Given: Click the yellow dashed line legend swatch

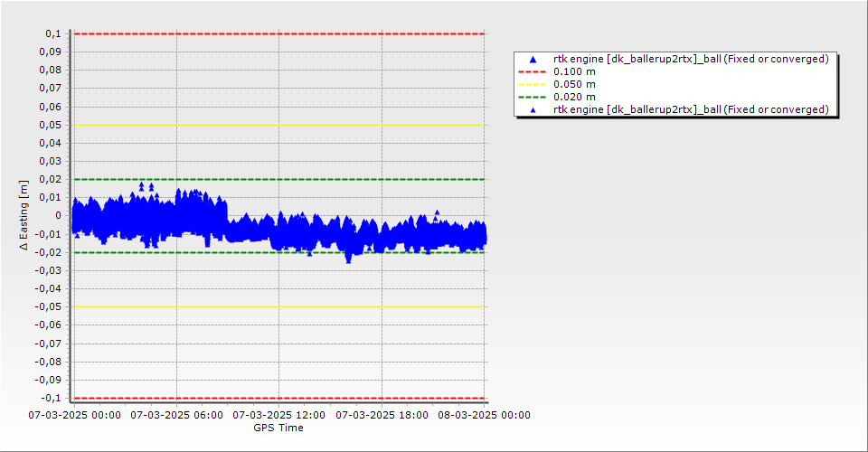Looking at the screenshot, I should [x=533, y=84].
